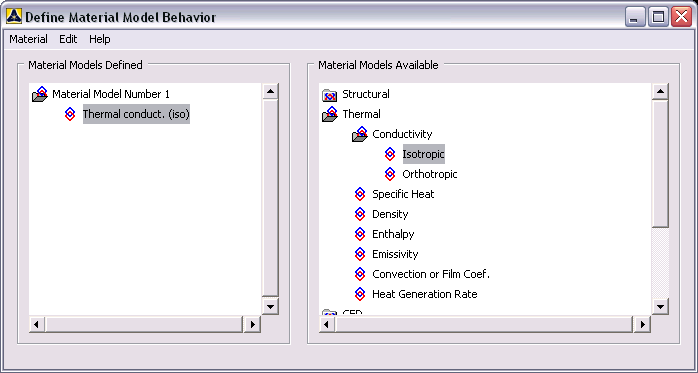Click the Emissivity diamond icon
The height and width of the screenshot is (373, 698).
click(360, 255)
